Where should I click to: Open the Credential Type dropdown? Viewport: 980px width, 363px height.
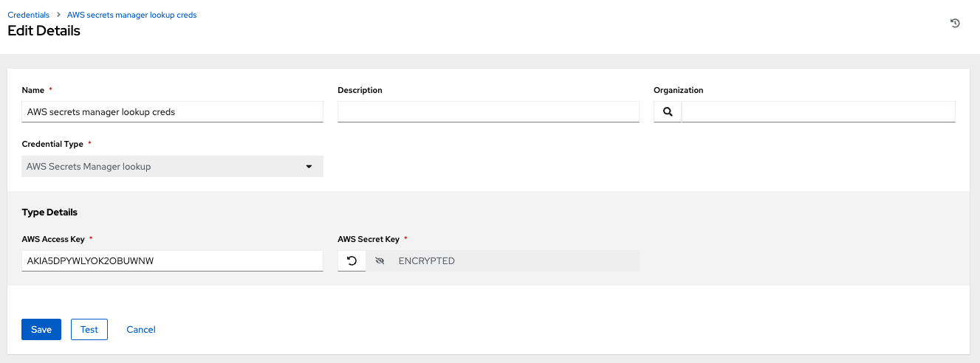tap(172, 167)
